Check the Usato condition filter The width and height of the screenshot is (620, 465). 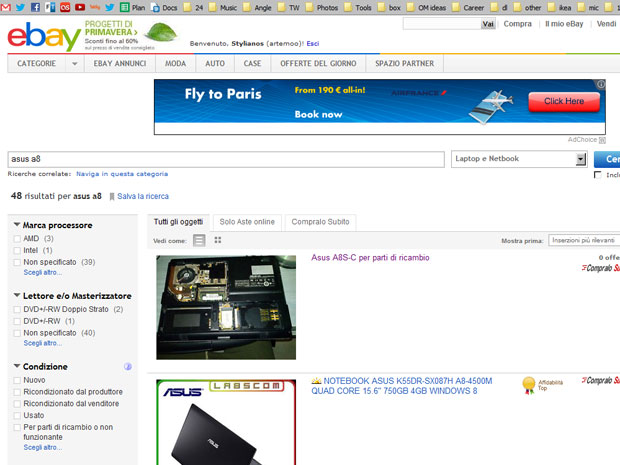click(x=17, y=416)
